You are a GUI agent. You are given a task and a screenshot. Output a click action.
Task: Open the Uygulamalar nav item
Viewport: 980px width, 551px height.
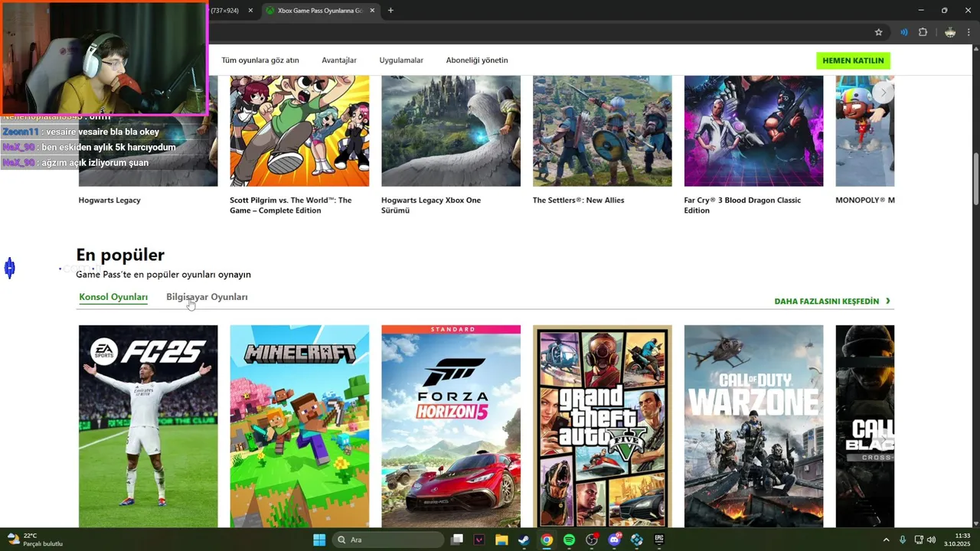tap(401, 60)
